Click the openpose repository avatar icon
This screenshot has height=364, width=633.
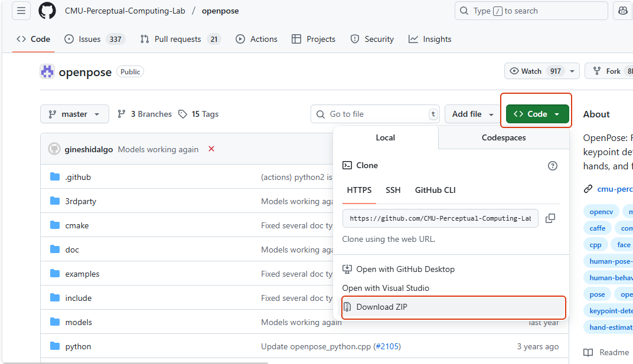point(47,72)
